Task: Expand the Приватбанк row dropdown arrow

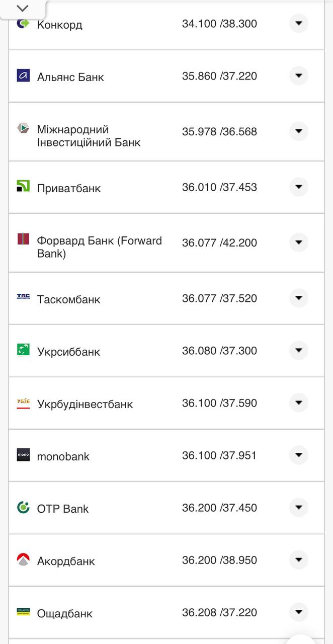Action: (299, 187)
